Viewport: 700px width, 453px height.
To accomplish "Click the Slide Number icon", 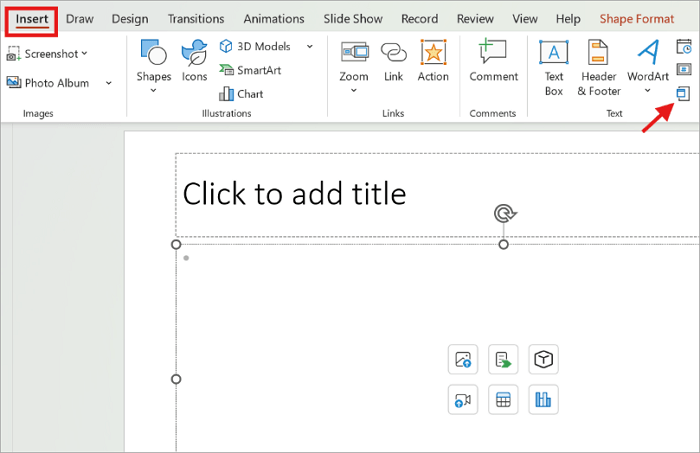I will pyautogui.click(x=683, y=69).
